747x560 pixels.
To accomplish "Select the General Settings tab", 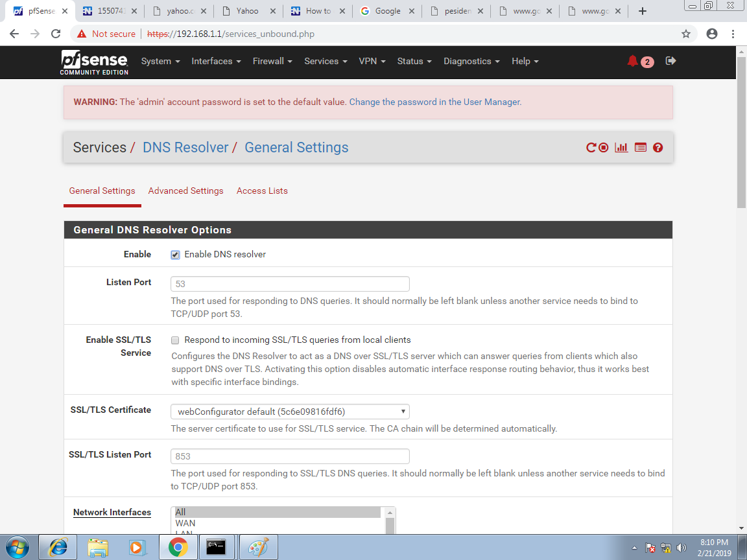I will [102, 191].
